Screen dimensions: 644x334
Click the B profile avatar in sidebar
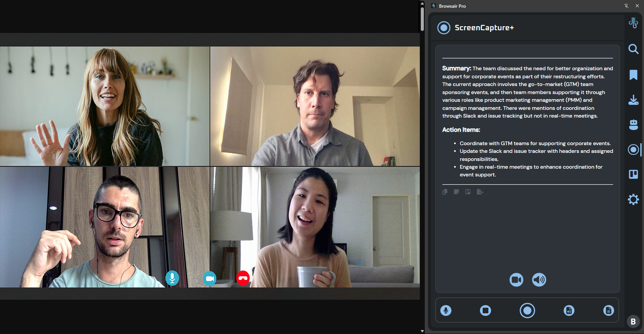[x=633, y=322]
